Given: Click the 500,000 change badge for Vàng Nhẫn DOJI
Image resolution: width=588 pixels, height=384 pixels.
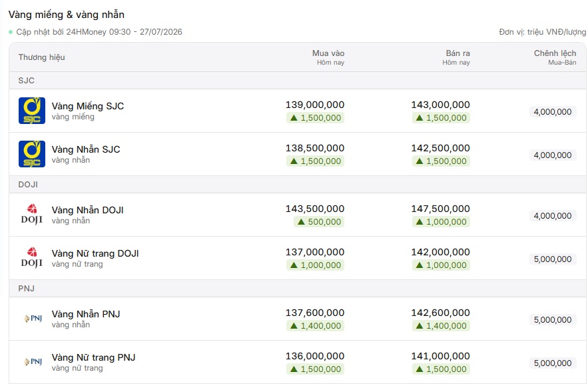Looking at the screenshot, I should click(x=319, y=222).
